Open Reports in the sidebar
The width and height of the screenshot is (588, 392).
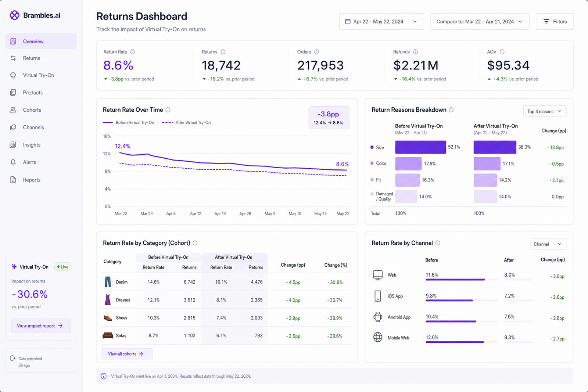coord(41,180)
